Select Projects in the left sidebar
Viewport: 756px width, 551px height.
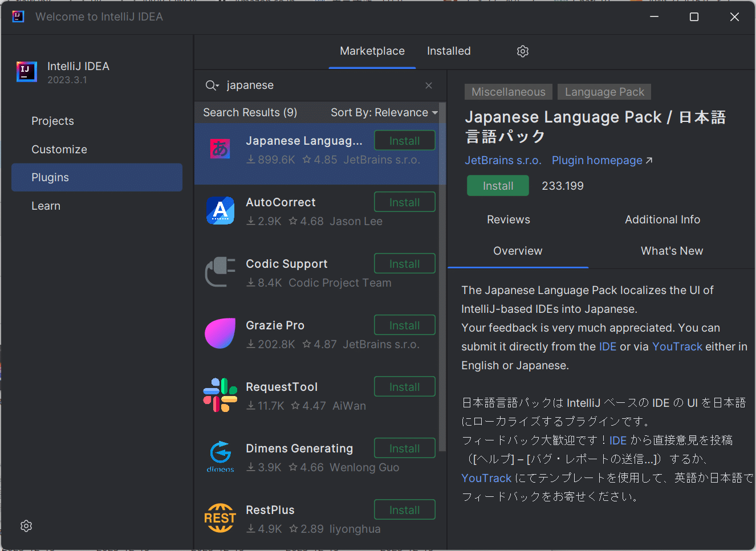pyautogui.click(x=52, y=121)
